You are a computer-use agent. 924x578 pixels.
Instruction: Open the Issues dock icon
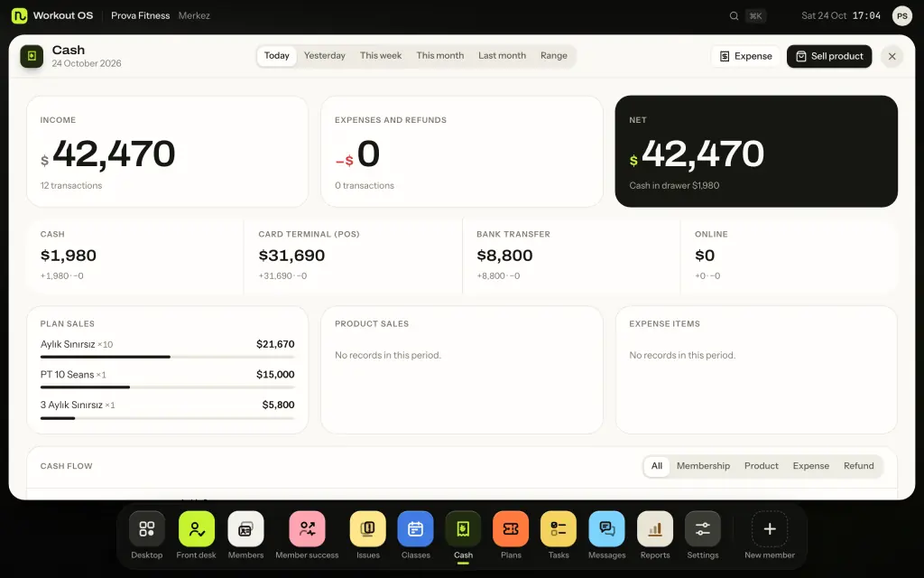click(368, 529)
